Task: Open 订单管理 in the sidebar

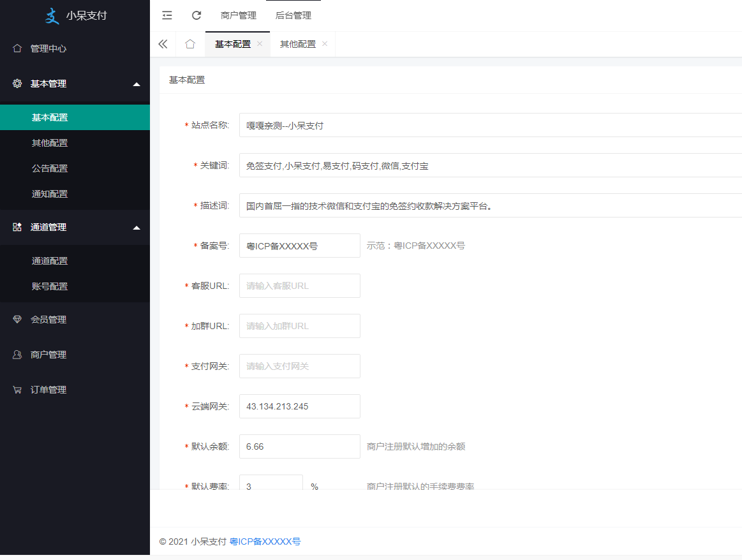Action: pos(48,390)
